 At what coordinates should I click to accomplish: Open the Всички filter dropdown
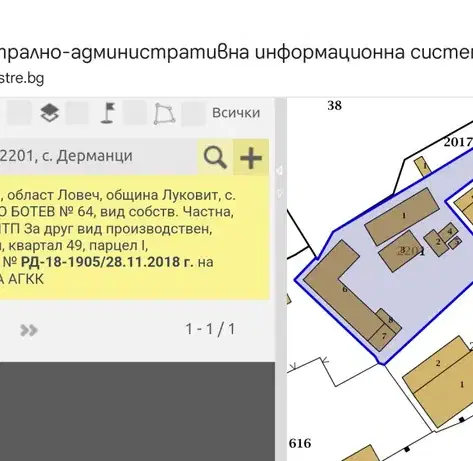pos(236,113)
